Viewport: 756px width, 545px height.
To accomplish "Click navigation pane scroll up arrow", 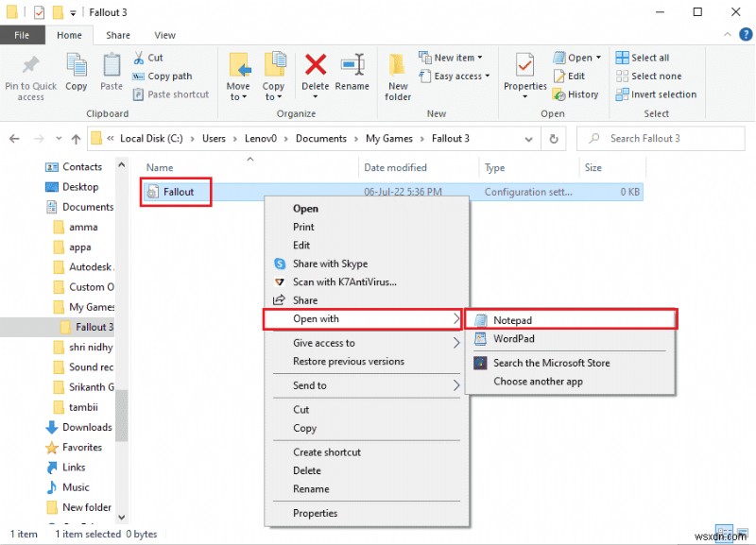I will click(122, 164).
